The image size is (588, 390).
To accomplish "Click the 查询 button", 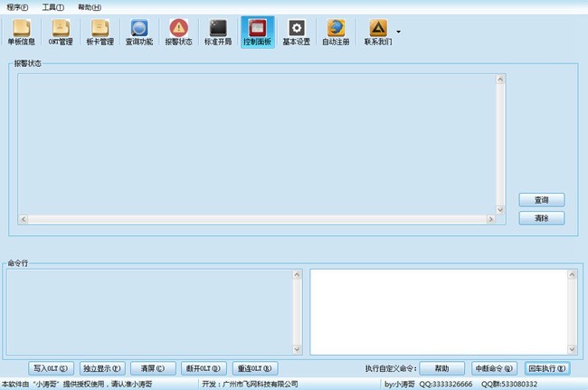I will pos(542,200).
